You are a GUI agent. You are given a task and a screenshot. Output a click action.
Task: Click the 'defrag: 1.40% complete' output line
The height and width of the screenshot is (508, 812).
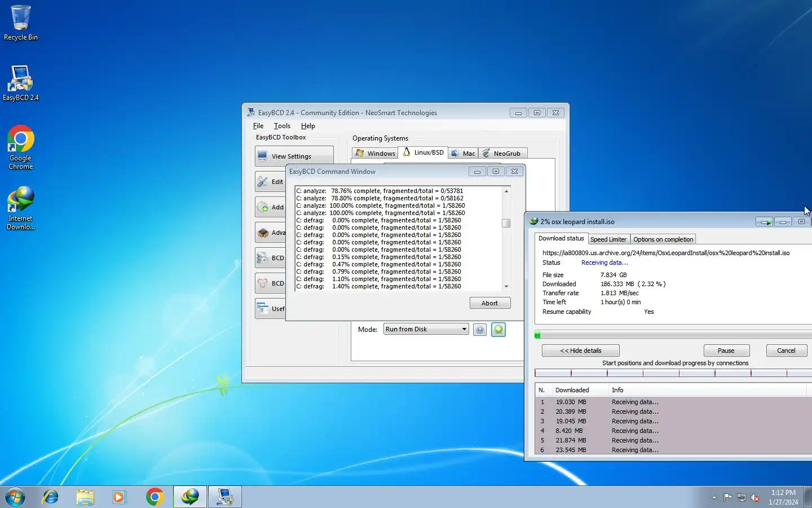pos(378,286)
